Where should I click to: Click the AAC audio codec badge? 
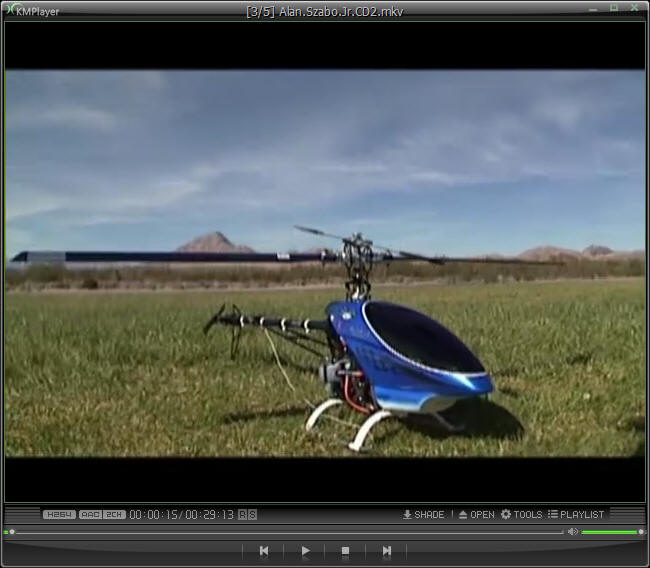[90, 514]
